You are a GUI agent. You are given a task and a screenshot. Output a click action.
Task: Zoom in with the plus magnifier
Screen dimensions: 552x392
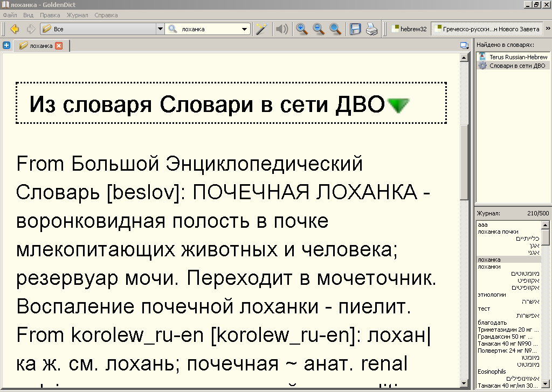coord(302,29)
